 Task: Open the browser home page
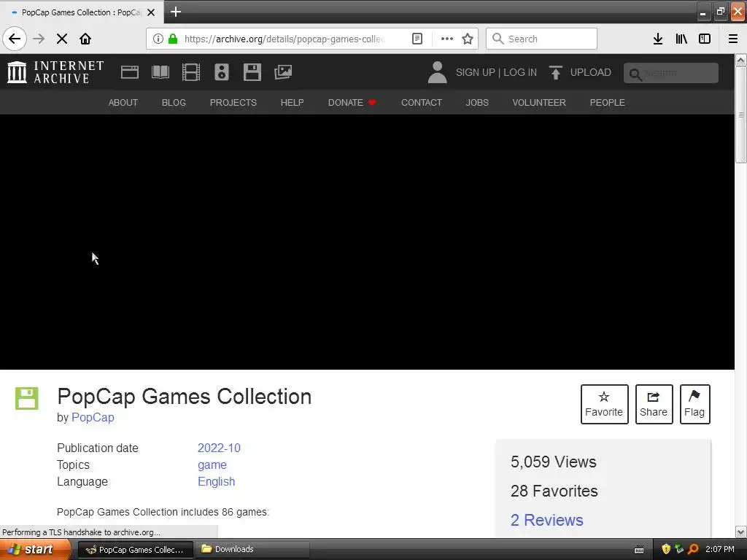point(85,39)
